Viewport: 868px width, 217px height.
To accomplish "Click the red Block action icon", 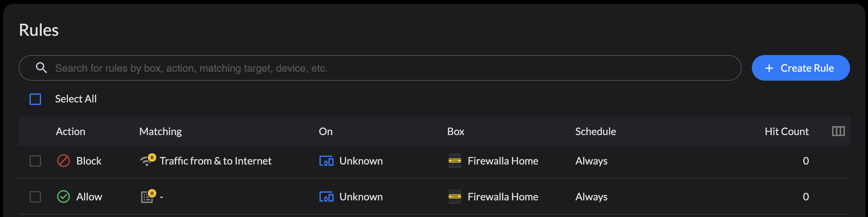I will tap(63, 161).
